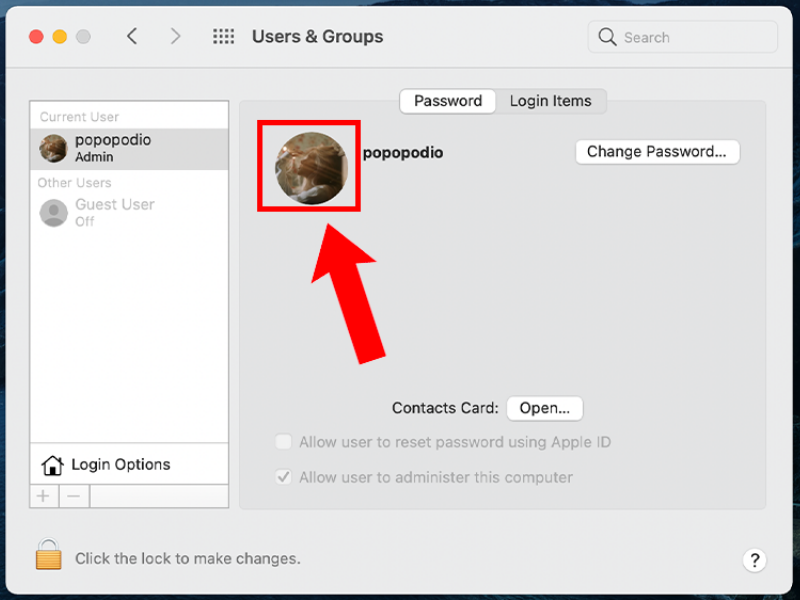Click the Change Password button
This screenshot has height=600, width=800.
pyautogui.click(x=657, y=152)
